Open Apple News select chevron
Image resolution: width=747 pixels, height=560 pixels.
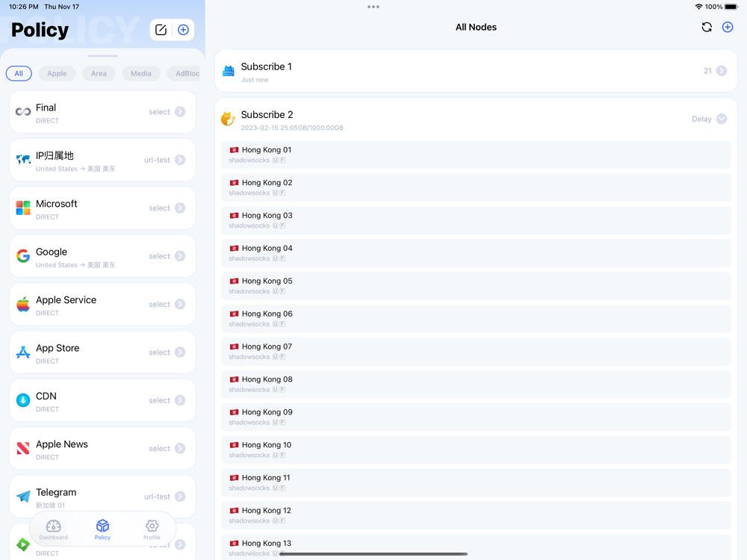180,448
